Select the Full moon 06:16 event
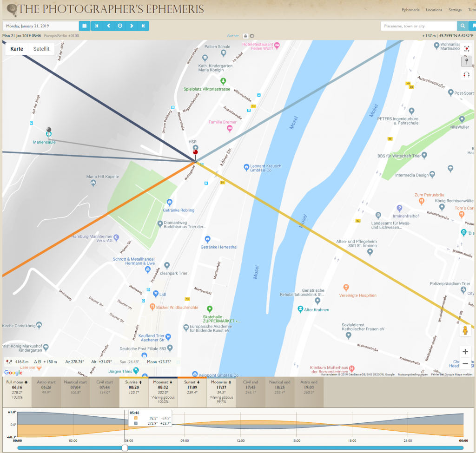Viewport: 476px width, 453px height. point(17,392)
